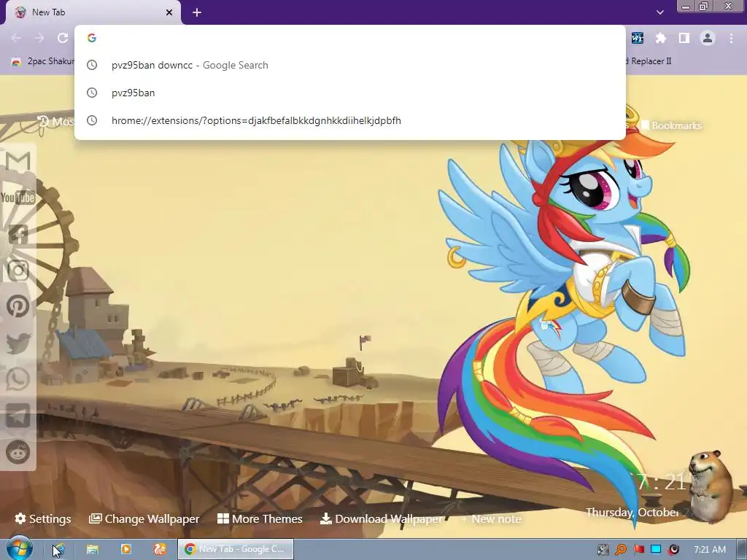Image resolution: width=747 pixels, height=560 pixels.
Task: Open Pinterest from the sidebar
Action: point(18,306)
